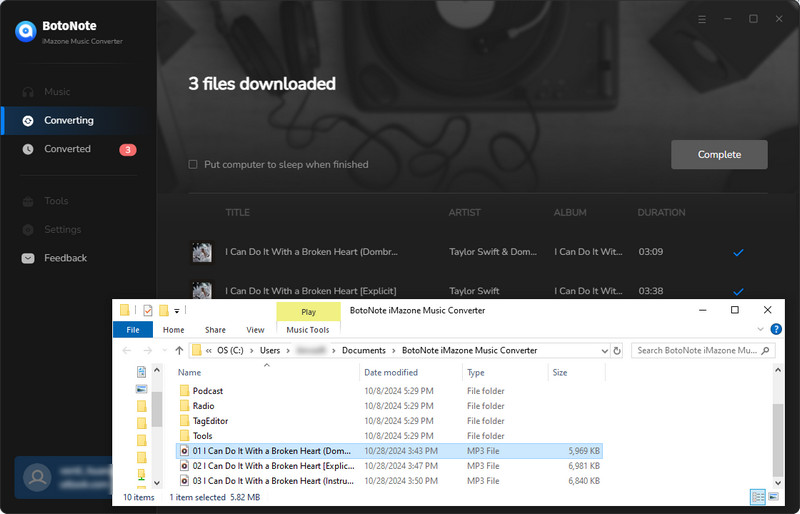Open Explorer Help icon

pos(776,329)
